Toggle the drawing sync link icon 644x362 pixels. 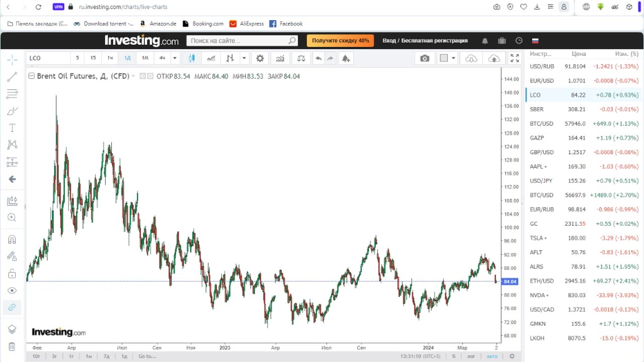pyautogui.click(x=12, y=307)
